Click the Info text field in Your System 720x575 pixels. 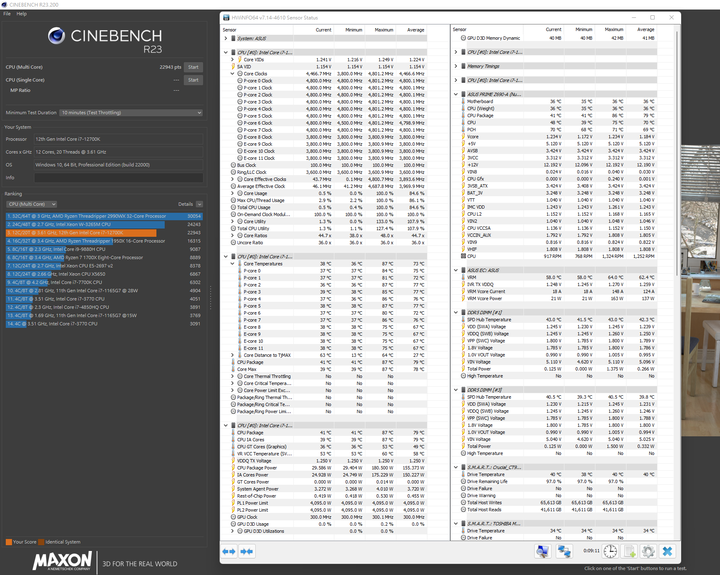tap(118, 177)
